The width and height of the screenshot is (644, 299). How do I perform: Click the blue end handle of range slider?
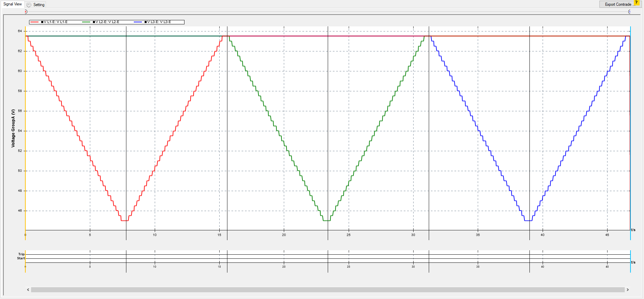(629, 12)
